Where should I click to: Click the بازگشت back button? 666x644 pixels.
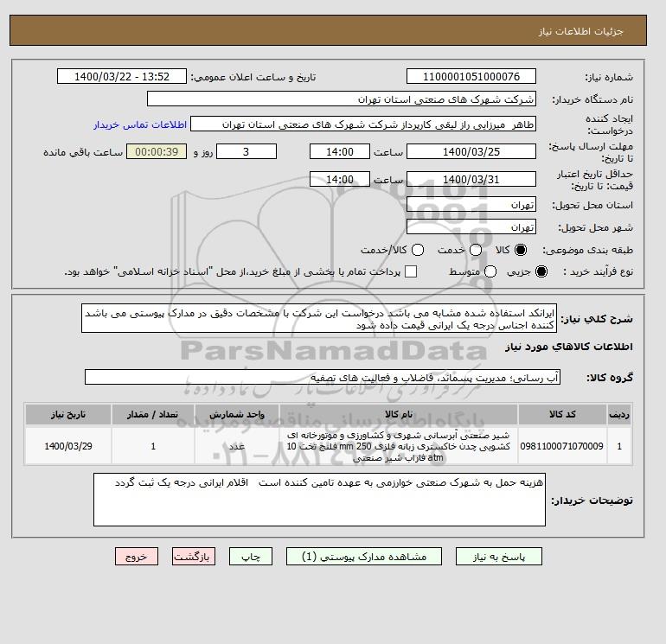click(x=194, y=557)
